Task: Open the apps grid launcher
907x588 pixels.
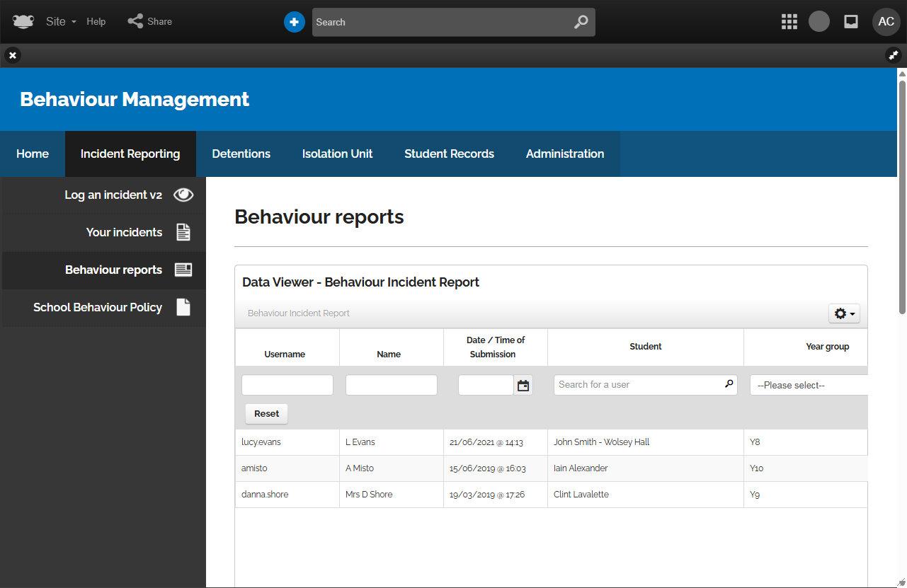Action: [x=789, y=22]
